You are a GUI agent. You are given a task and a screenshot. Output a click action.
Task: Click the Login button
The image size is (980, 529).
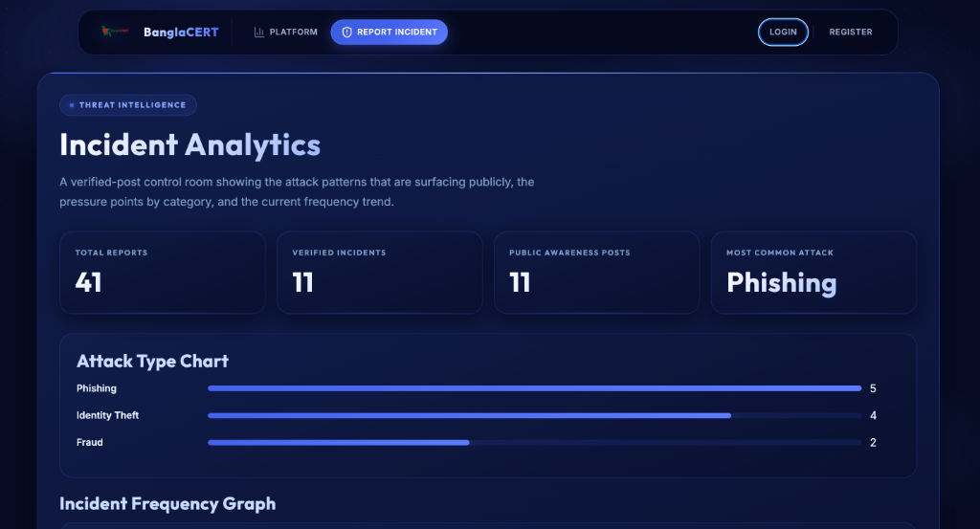click(783, 32)
